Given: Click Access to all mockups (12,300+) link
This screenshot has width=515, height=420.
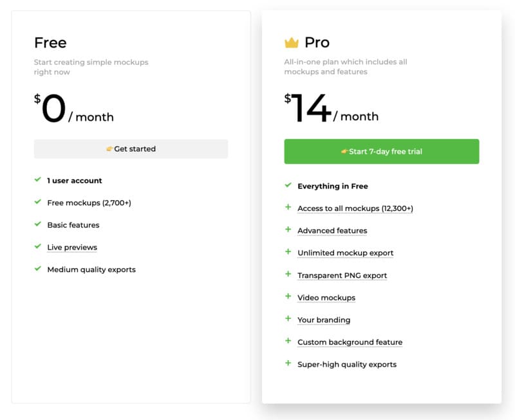Looking at the screenshot, I should click(355, 208).
